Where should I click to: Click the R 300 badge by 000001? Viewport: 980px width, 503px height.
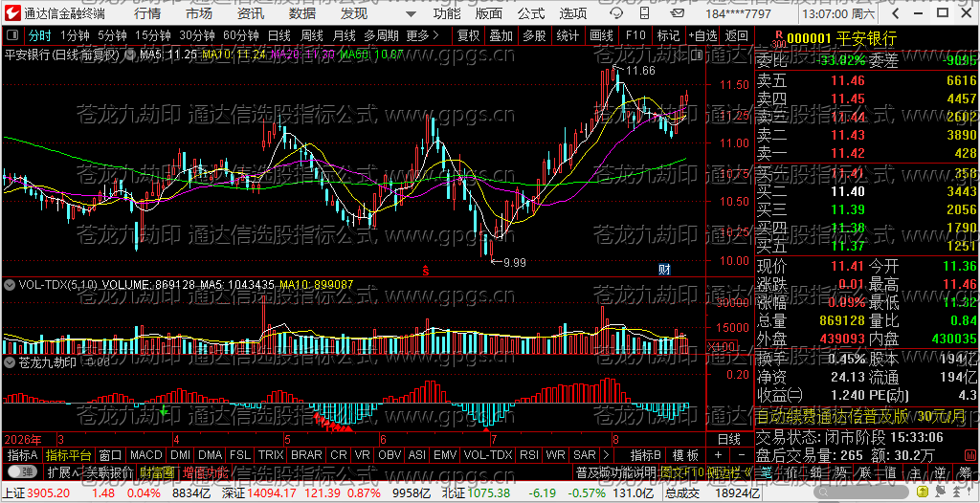(778, 40)
